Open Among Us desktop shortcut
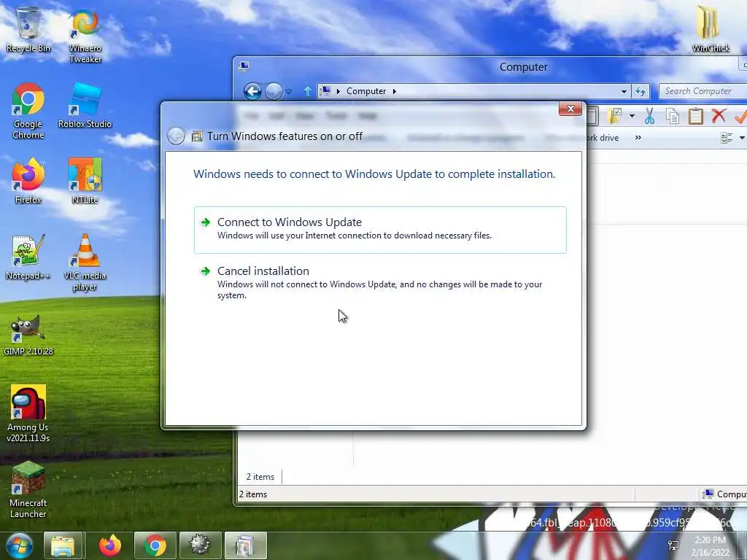The image size is (747, 560). pos(28,414)
